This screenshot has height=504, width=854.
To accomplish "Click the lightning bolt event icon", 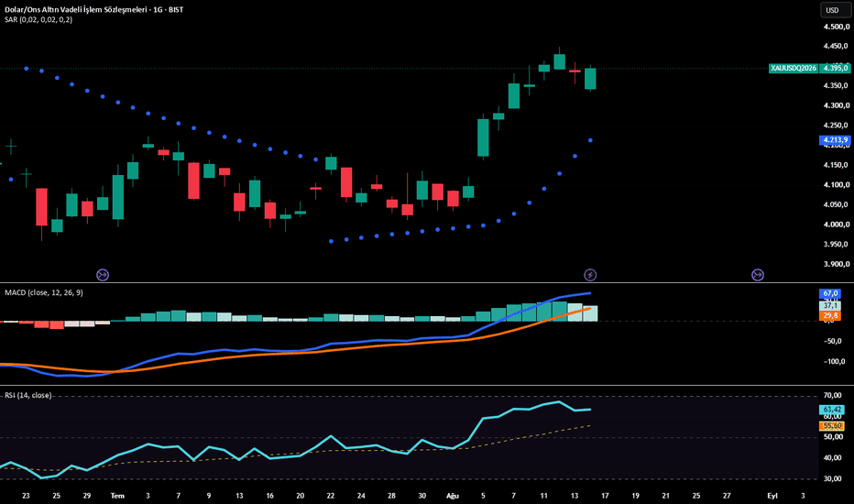I will [x=590, y=275].
